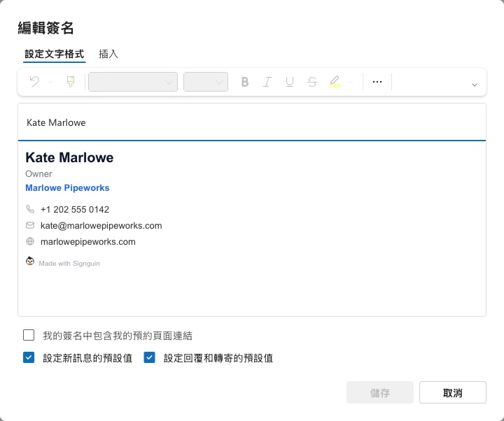This screenshot has height=421, width=504.
Task: Check 我的簽名中包含我的預約頁面連結 checkbox
Action: [29, 335]
